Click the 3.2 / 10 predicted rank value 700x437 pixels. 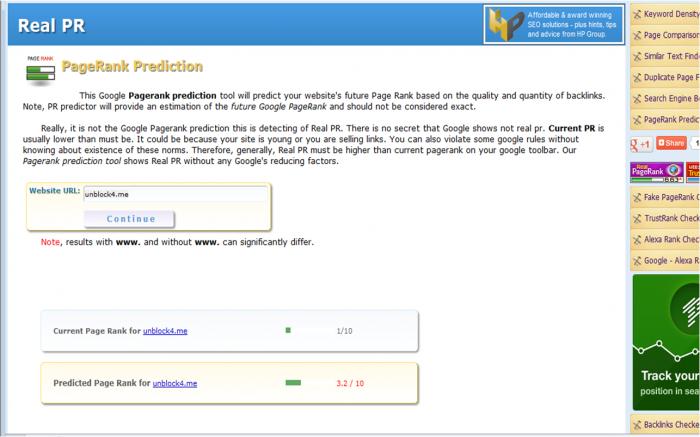[350, 383]
